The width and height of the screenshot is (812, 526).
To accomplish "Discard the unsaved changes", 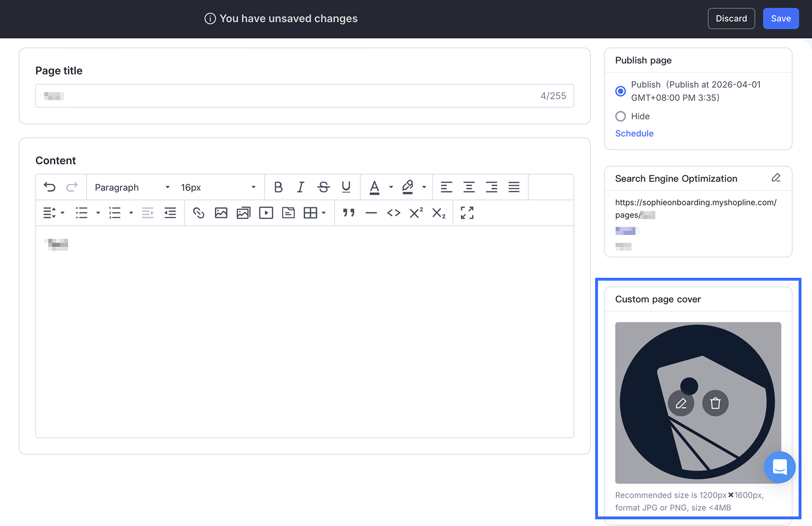I will tap(731, 19).
